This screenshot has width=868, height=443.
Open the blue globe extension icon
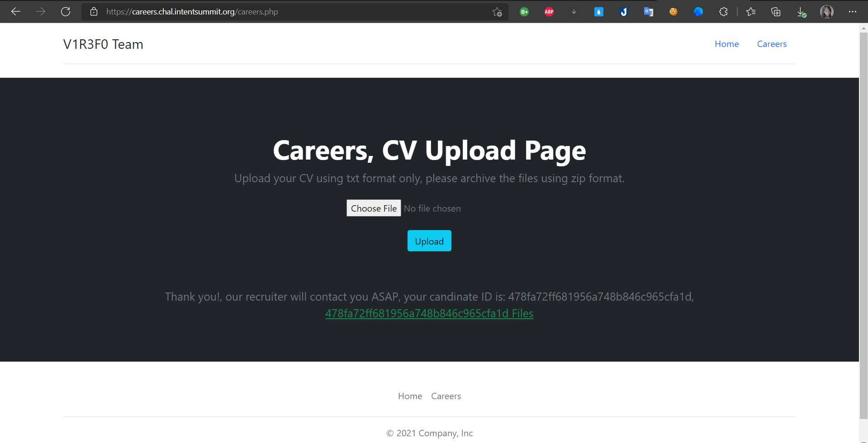coord(698,12)
